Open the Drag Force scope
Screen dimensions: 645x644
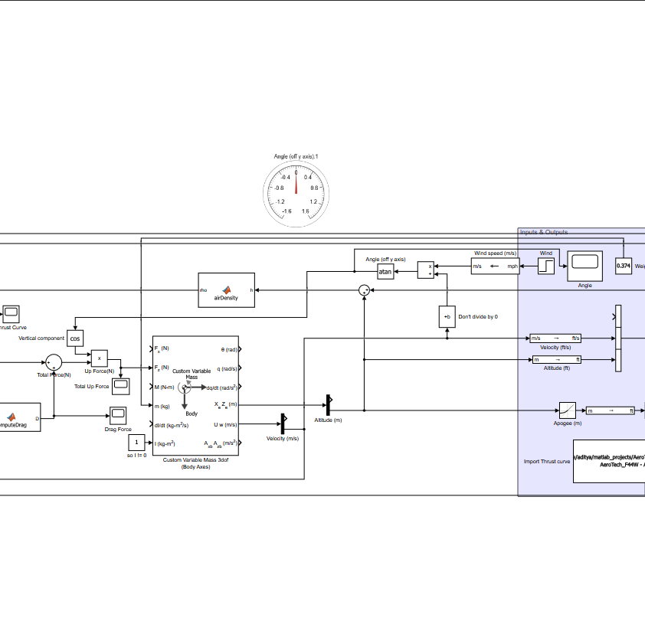click(x=118, y=416)
